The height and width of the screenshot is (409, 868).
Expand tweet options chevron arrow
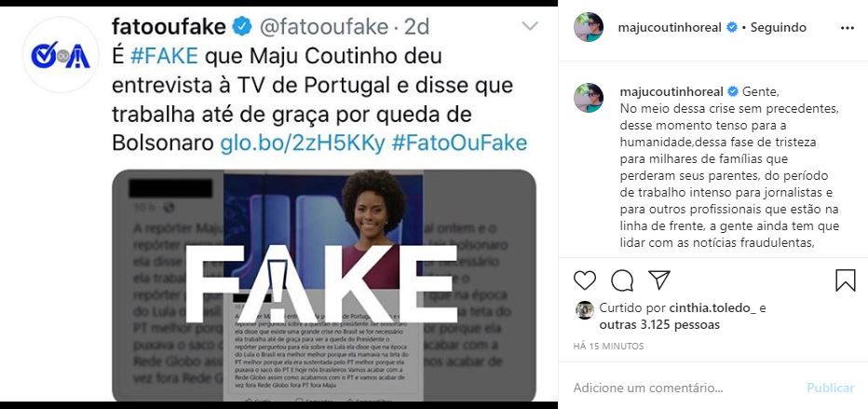tap(530, 26)
